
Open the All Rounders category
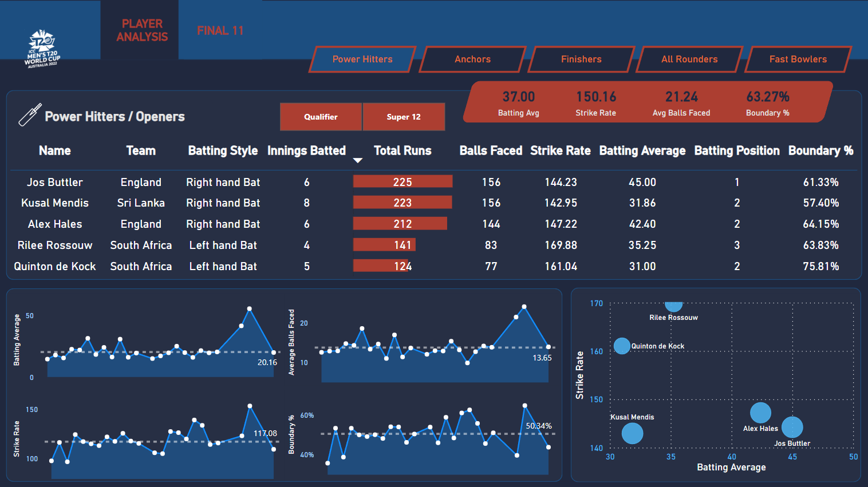point(689,60)
